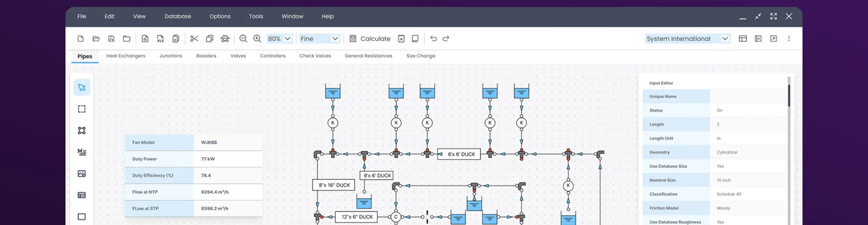
Task: Click the Unique Name input field
Action: [x=748, y=96]
